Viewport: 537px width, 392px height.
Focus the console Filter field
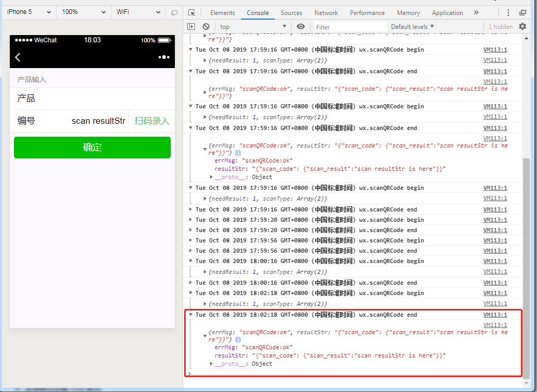(x=350, y=27)
